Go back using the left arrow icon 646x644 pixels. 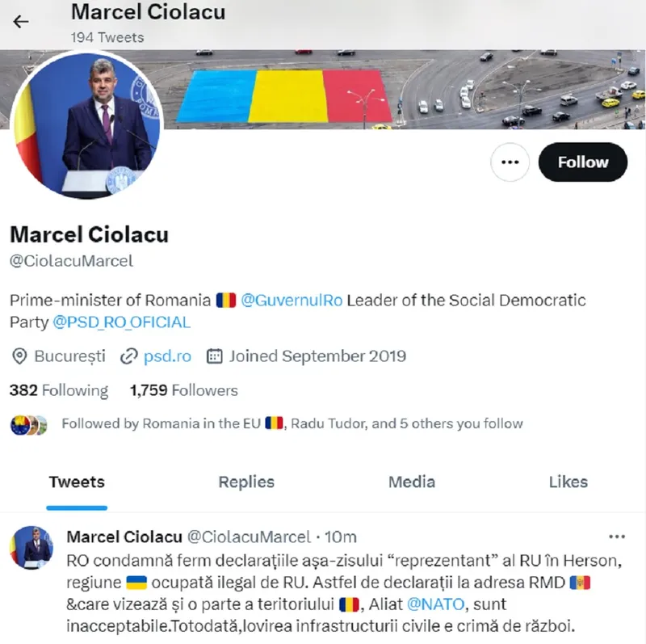21,22
